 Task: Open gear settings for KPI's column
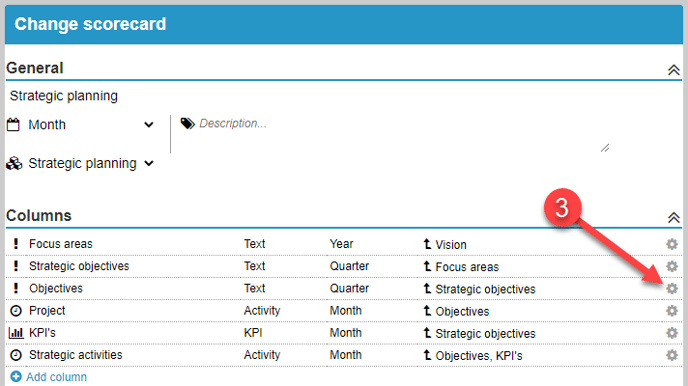(672, 333)
